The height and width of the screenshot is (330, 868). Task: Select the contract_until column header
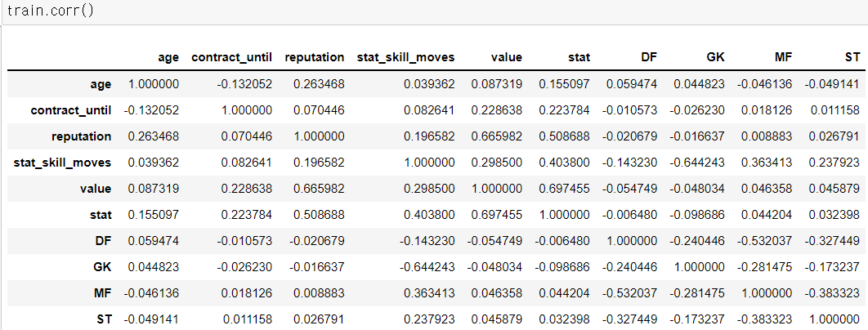coord(231,57)
